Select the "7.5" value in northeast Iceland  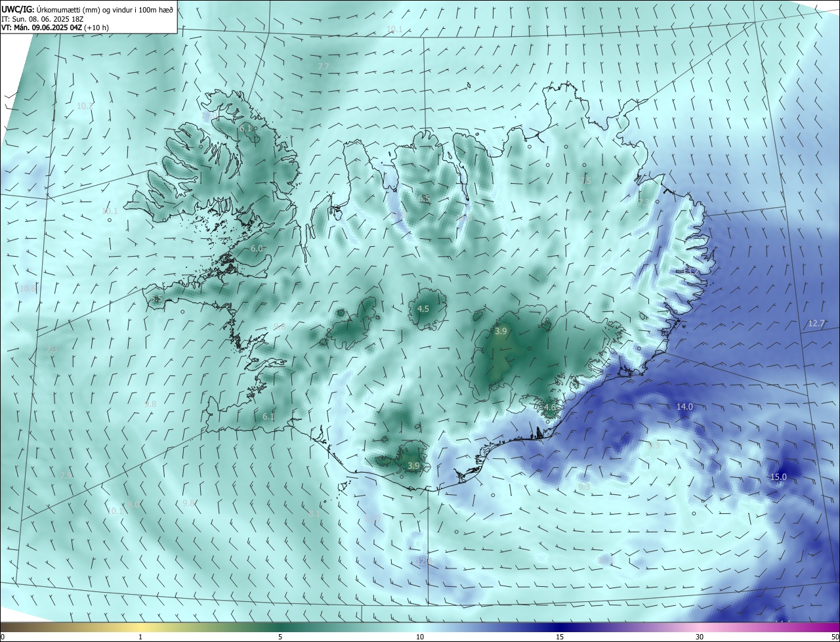click(x=585, y=181)
